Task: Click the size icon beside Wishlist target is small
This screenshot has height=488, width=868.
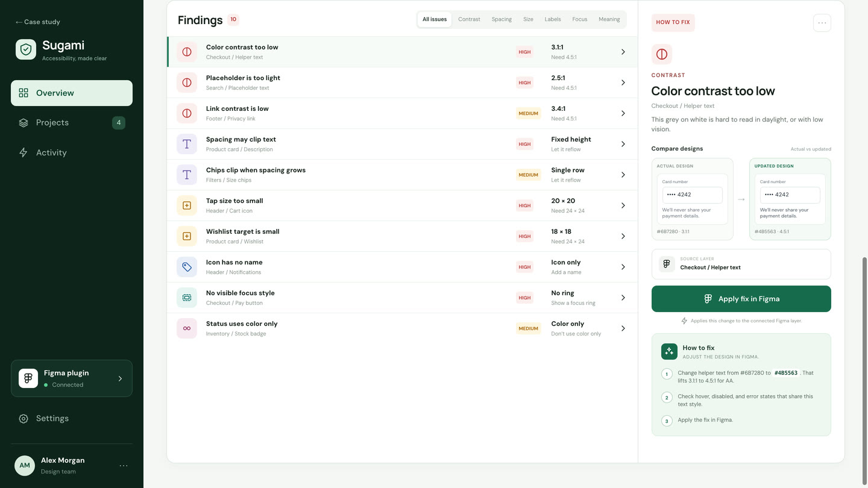Action: [x=187, y=236]
